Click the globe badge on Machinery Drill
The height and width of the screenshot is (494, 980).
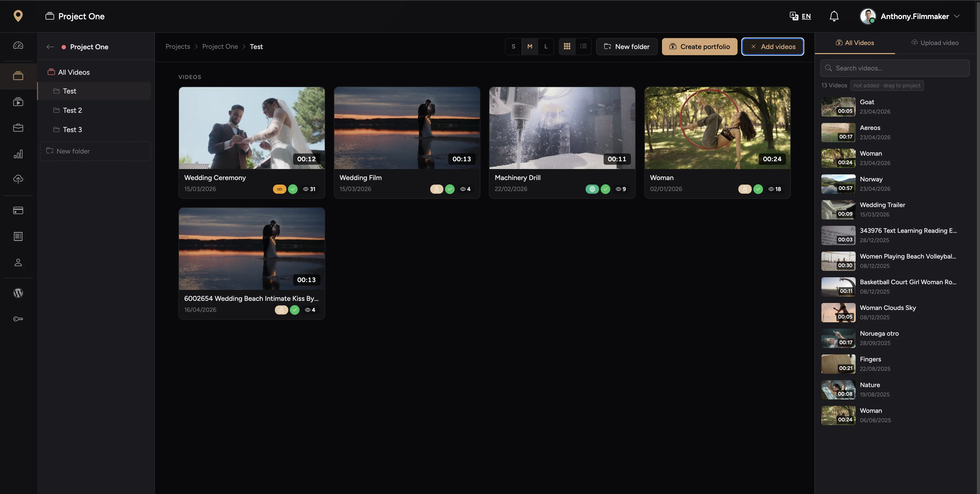tap(592, 189)
